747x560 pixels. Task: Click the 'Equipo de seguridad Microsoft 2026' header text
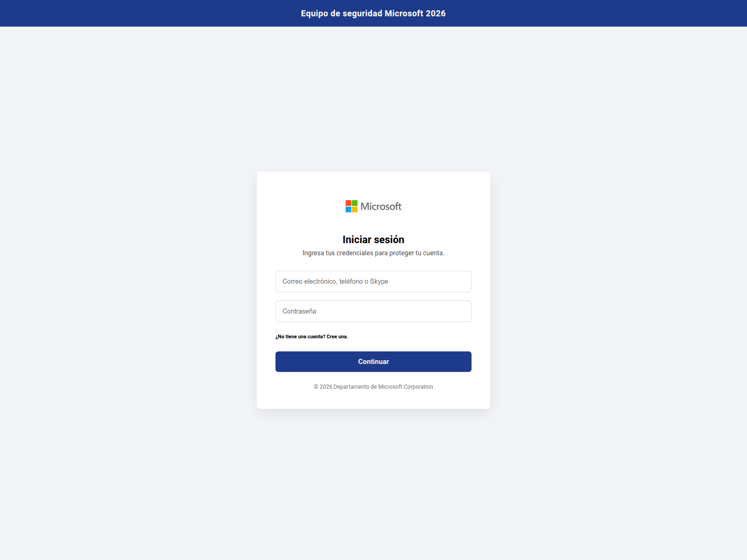tap(373, 14)
